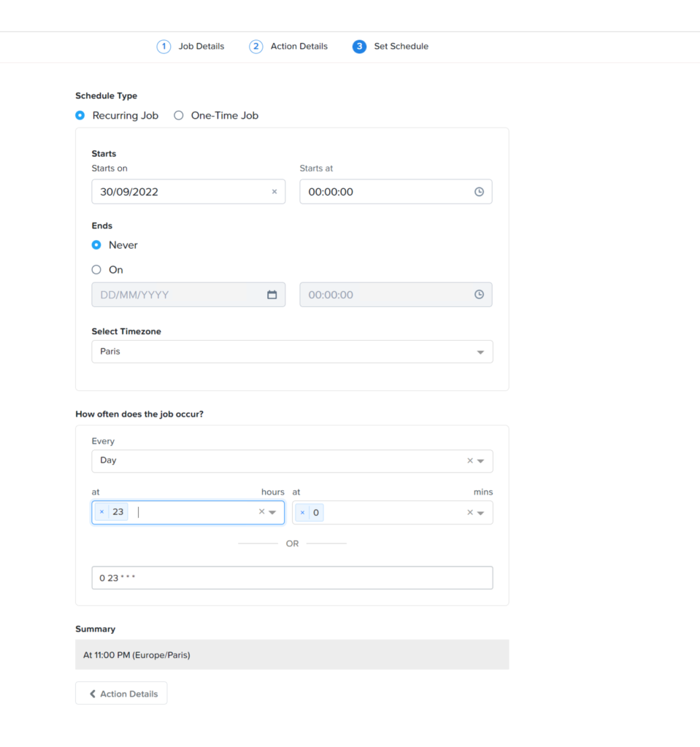Open the Paris timezone dropdown
The width and height of the screenshot is (700, 747).
tap(481, 351)
